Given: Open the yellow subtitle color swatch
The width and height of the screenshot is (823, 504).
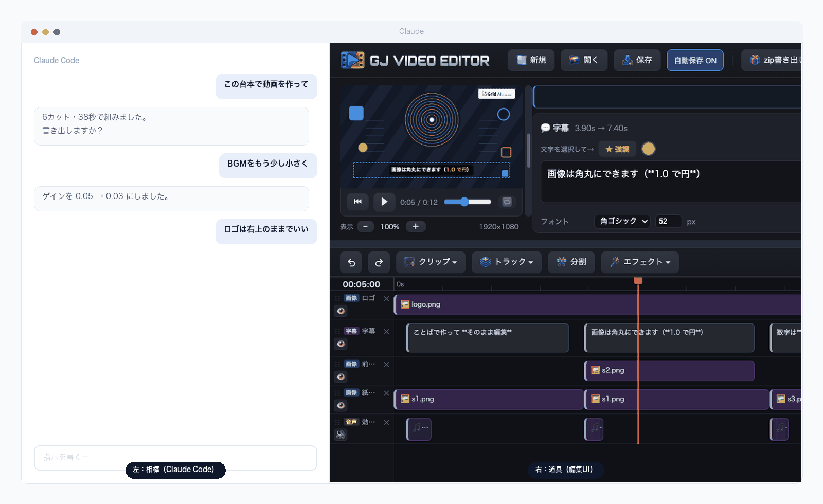Looking at the screenshot, I should (x=649, y=149).
